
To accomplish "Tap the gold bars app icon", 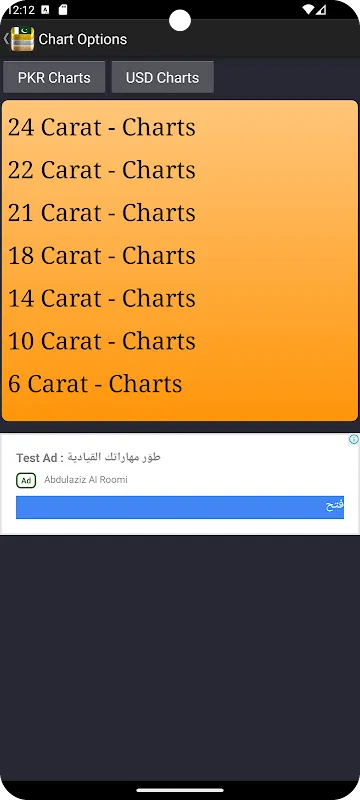I will pyautogui.click(x=22, y=39).
